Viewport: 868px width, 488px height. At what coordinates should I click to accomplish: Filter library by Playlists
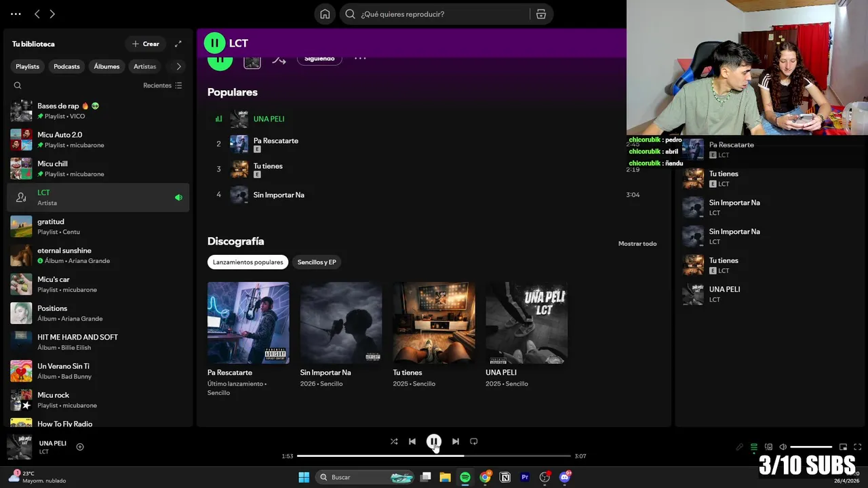(x=28, y=66)
